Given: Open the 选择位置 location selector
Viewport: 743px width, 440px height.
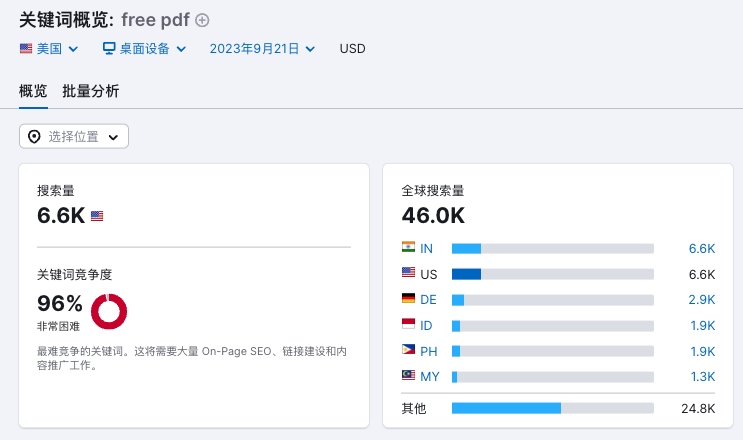Looking at the screenshot, I should click(74, 137).
